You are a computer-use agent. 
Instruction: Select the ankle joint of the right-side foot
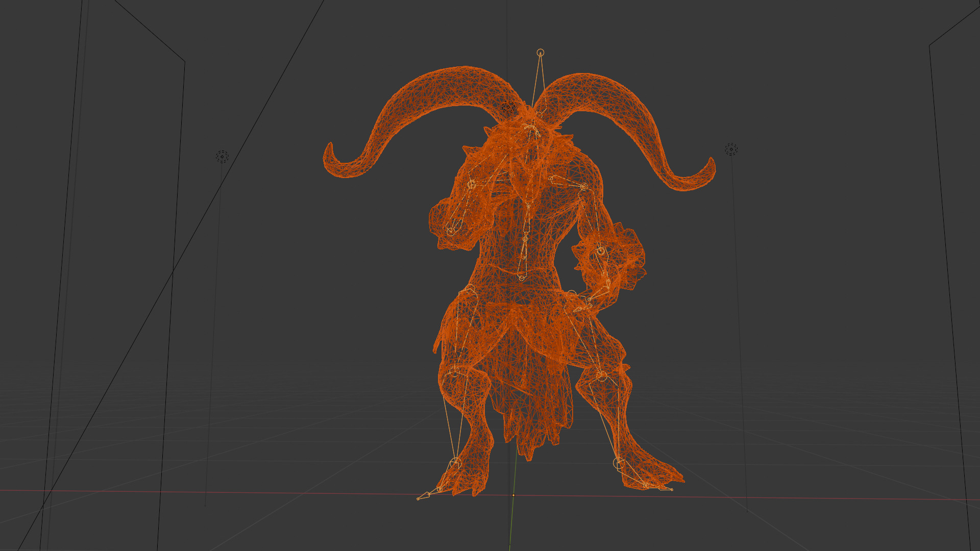[x=619, y=463]
